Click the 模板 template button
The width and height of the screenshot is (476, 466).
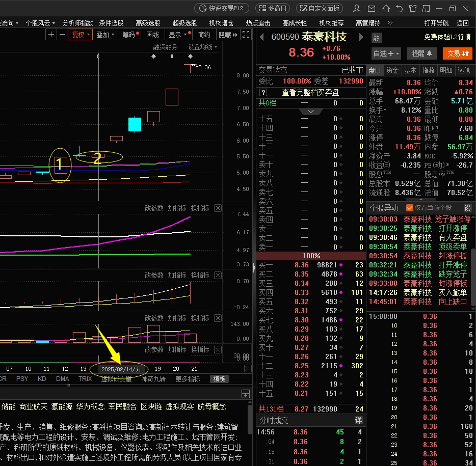pos(219,379)
